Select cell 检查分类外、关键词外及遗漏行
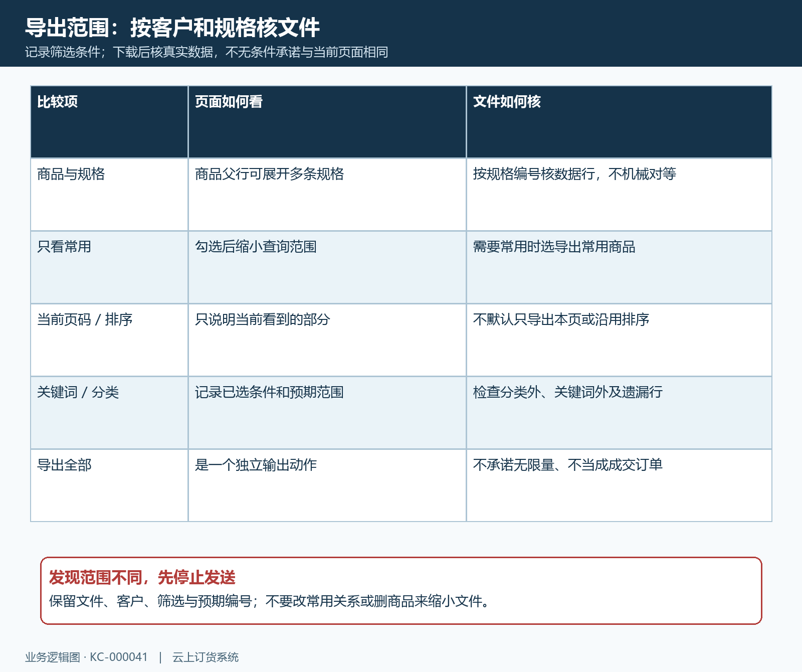 tap(619, 413)
